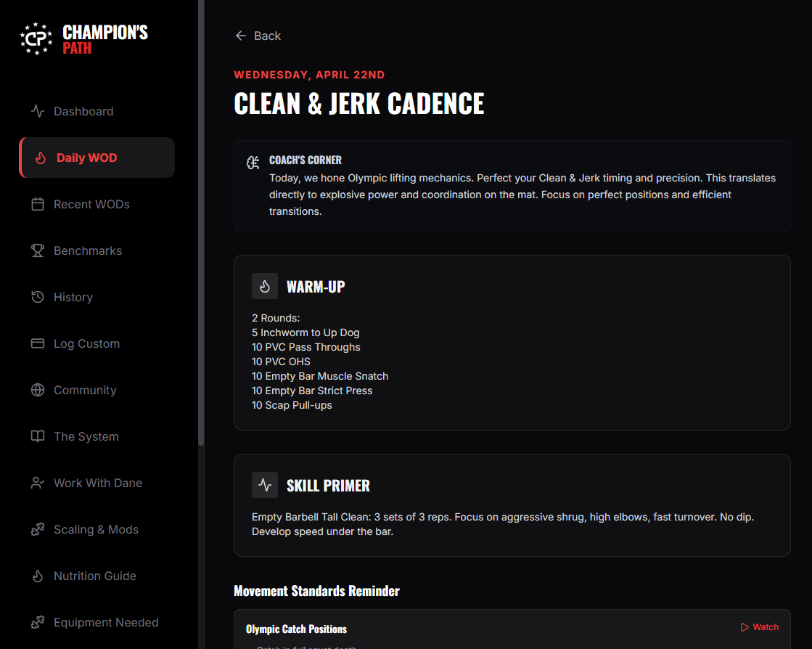Click the Community globe icon
The image size is (812, 649).
(x=38, y=390)
